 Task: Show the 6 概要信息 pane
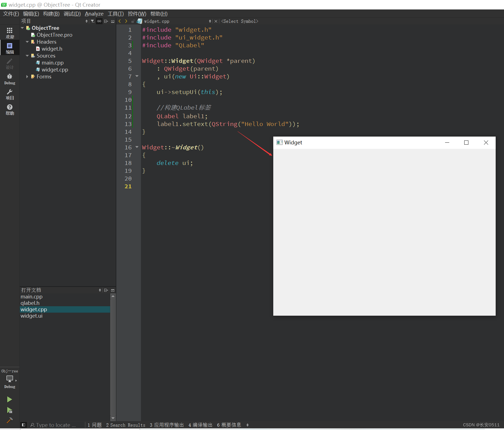pos(229,425)
